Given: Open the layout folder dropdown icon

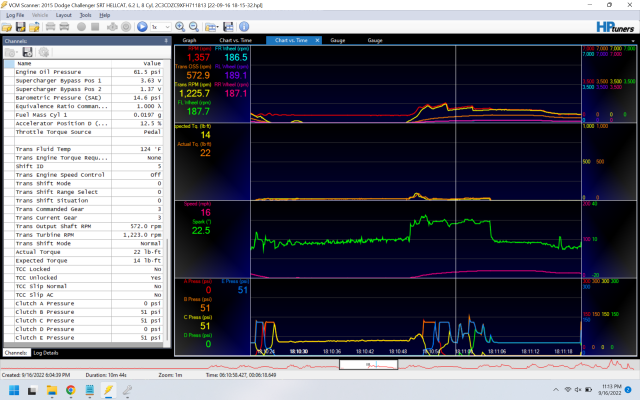Looking at the screenshot, I should (x=211, y=27).
